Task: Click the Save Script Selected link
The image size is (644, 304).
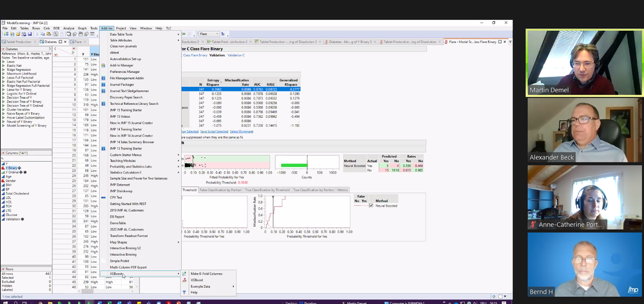Action: (214, 131)
